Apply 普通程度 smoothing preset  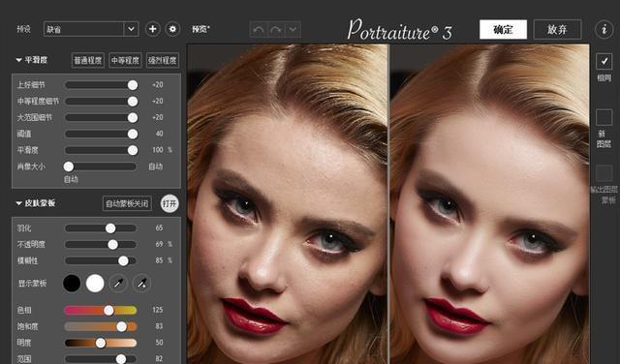pyautogui.click(x=88, y=60)
